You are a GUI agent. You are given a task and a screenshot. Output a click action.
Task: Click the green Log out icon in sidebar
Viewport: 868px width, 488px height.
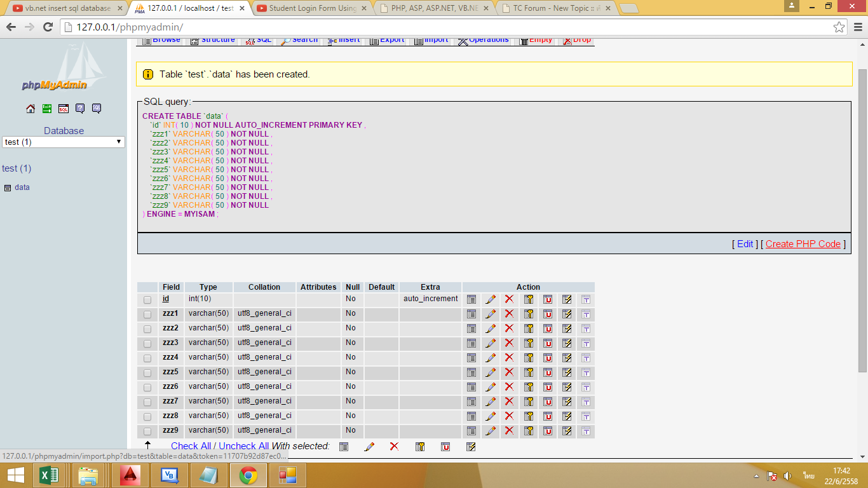pyautogui.click(x=47, y=109)
